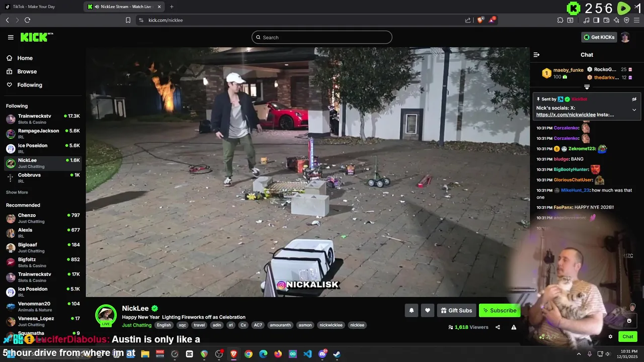Go to Home in Kick sidebar
Viewport: 644px width, 362px height.
25,58
